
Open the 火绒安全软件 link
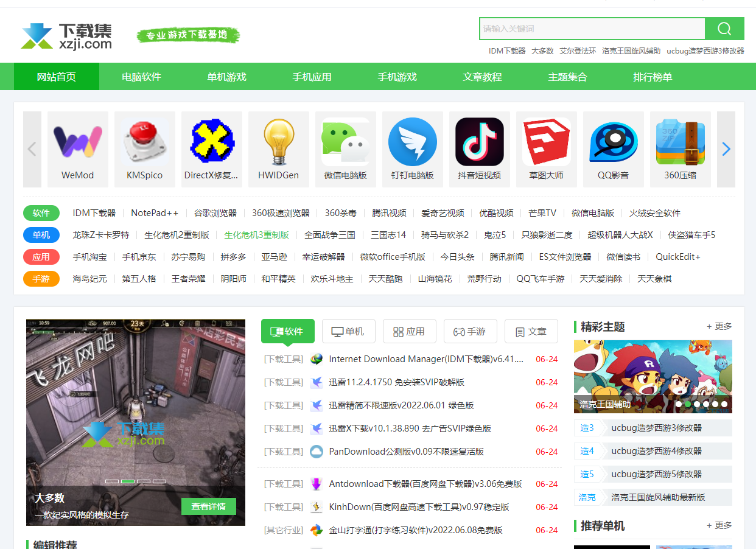655,213
